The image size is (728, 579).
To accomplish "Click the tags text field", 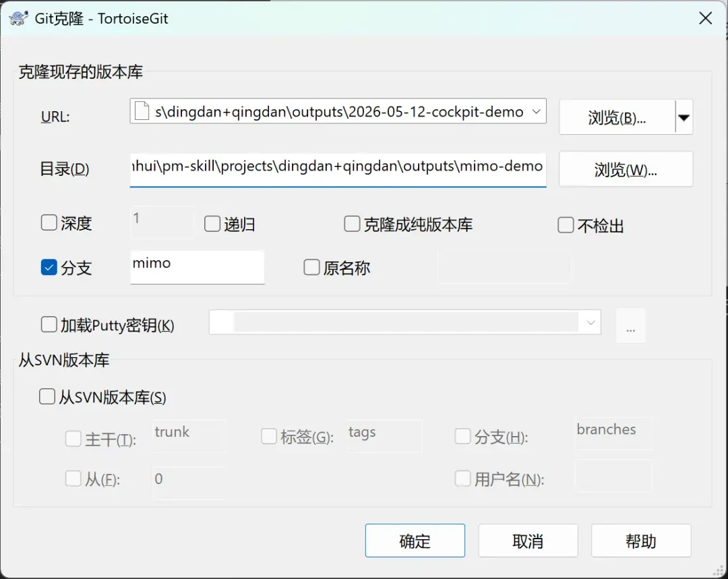I will point(384,435).
